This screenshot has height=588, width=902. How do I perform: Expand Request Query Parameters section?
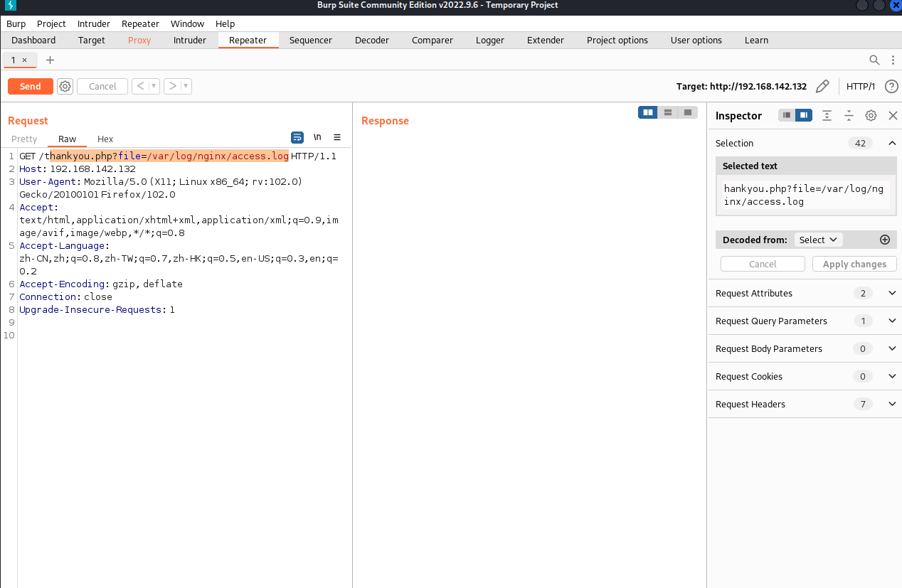[892, 321]
